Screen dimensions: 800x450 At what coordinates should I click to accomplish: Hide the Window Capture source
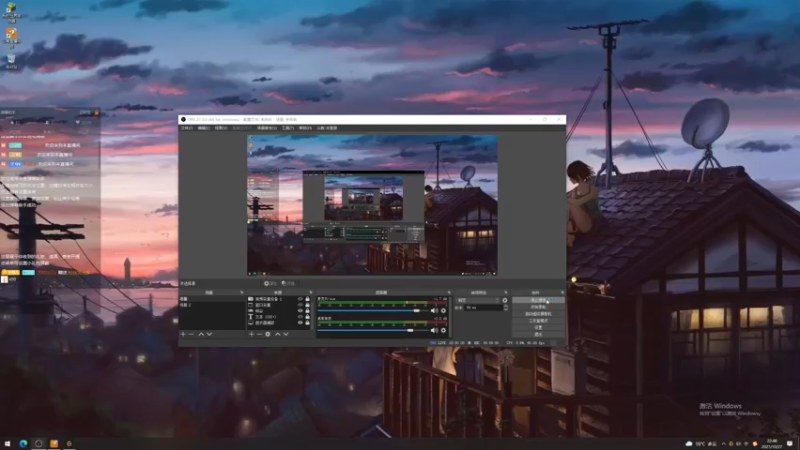click(300, 305)
